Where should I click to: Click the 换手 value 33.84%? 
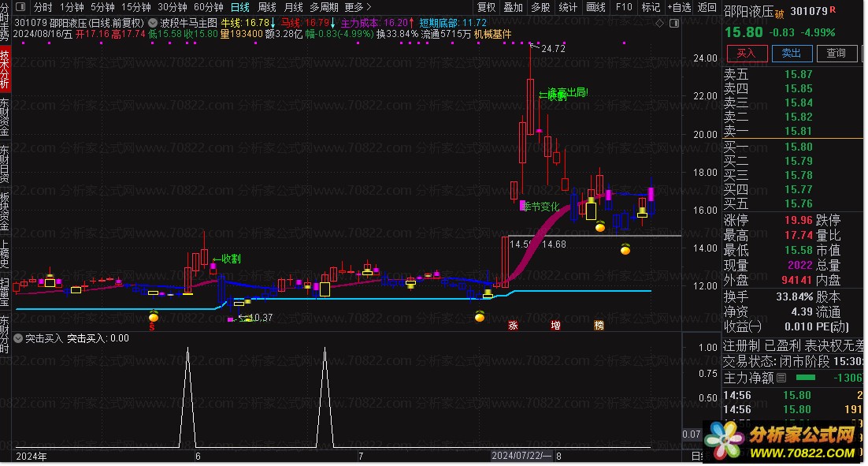[795, 296]
